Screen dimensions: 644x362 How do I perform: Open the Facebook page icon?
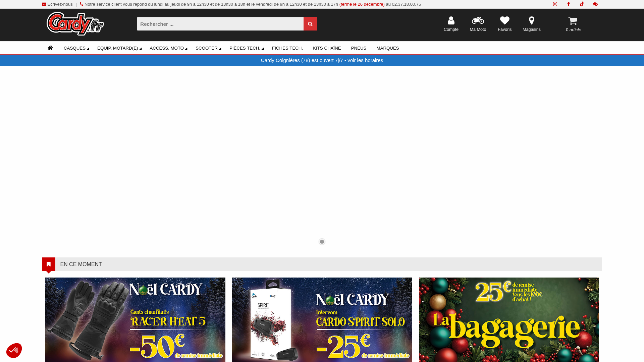point(569,4)
